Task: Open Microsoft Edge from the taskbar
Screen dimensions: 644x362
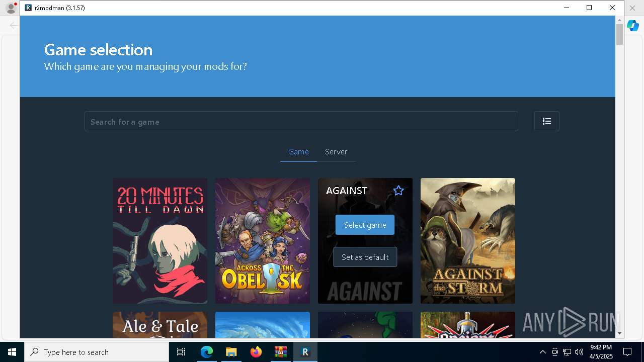Action: tap(207, 352)
